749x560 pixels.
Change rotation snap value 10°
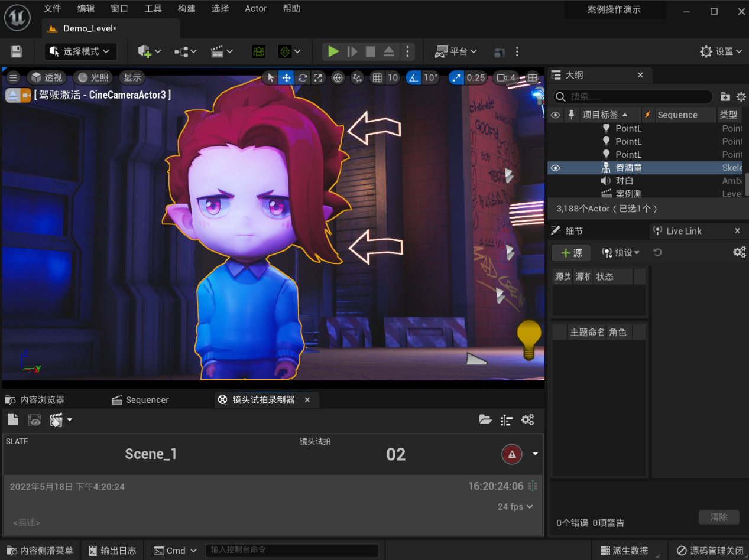tap(430, 77)
